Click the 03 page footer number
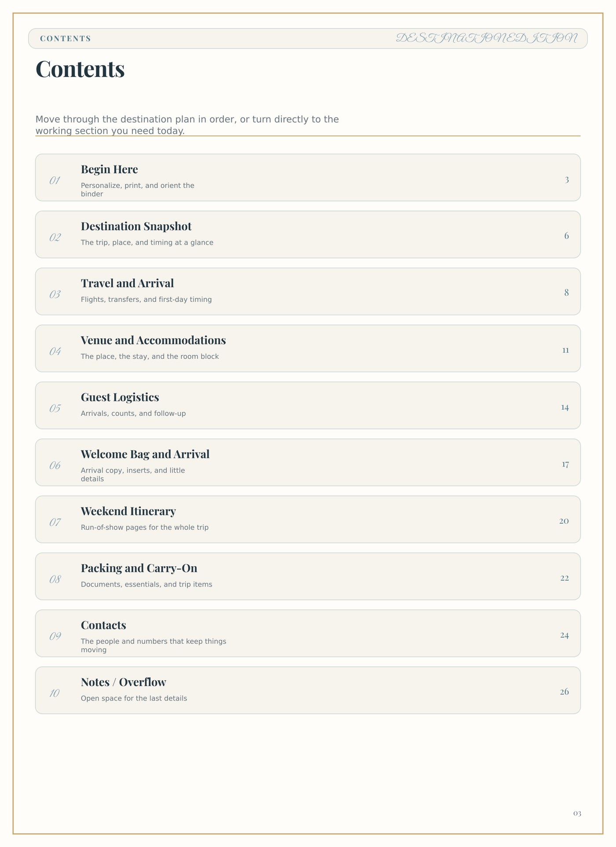 [577, 814]
